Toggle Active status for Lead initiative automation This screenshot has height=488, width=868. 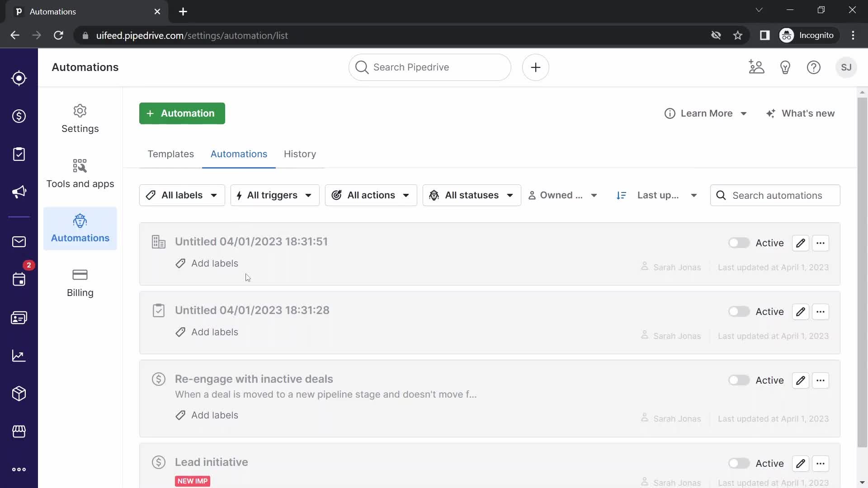[739, 464]
